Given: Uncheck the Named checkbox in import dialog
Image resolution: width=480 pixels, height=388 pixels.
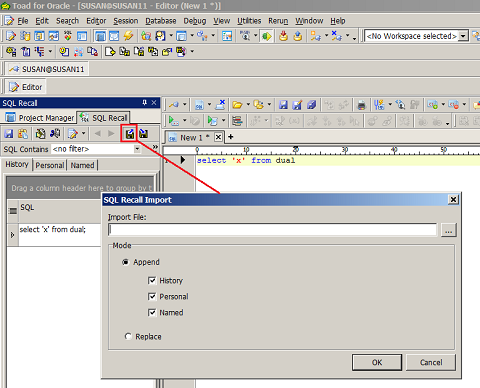Looking at the screenshot, I should (152, 312).
